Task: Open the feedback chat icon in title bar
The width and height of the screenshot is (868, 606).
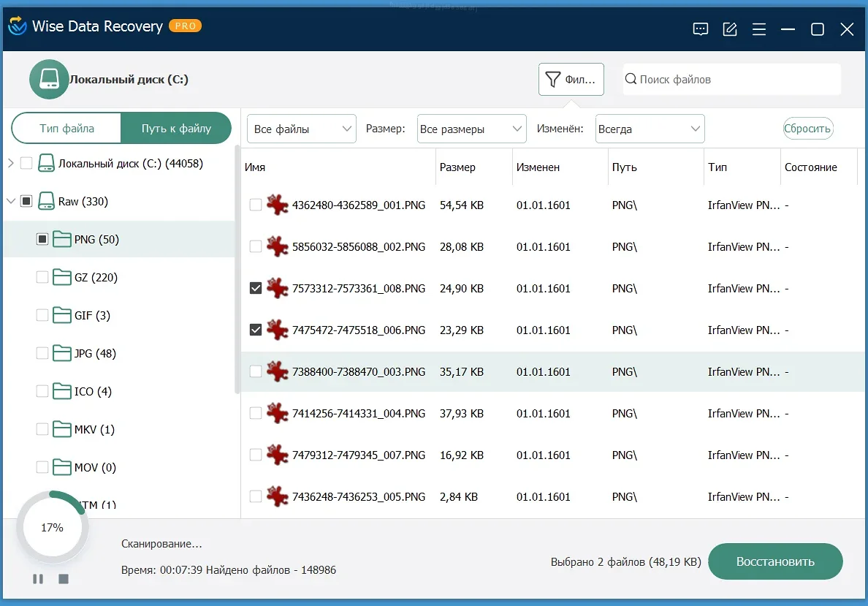Action: [700, 29]
